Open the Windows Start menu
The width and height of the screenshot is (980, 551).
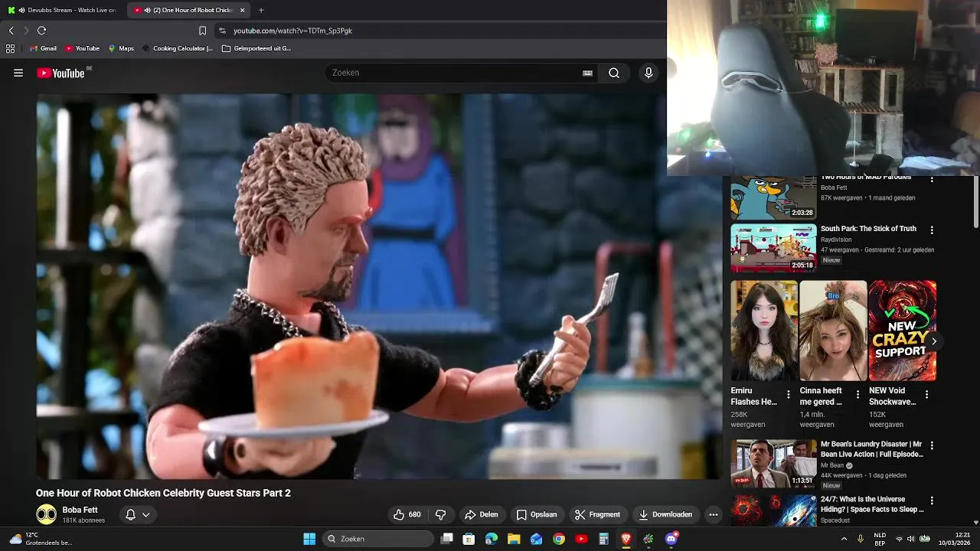tap(309, 539)
